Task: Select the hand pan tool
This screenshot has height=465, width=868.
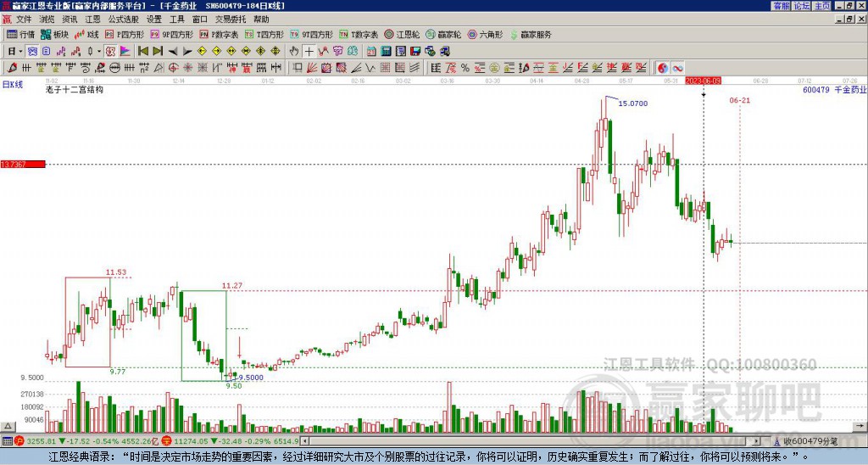Action: point(294,51)
